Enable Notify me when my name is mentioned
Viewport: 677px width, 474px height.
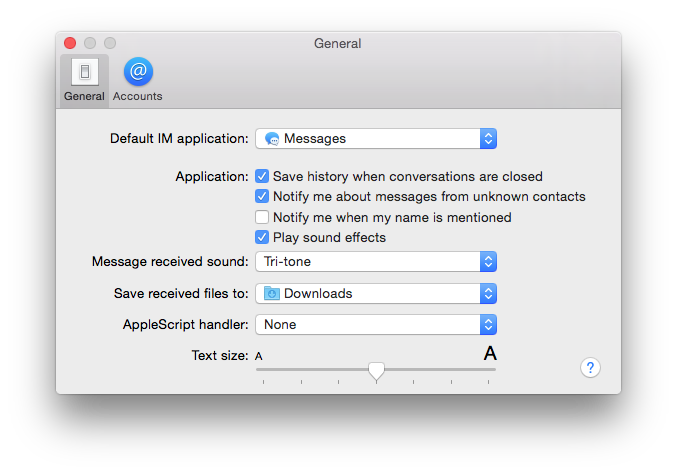262,217
